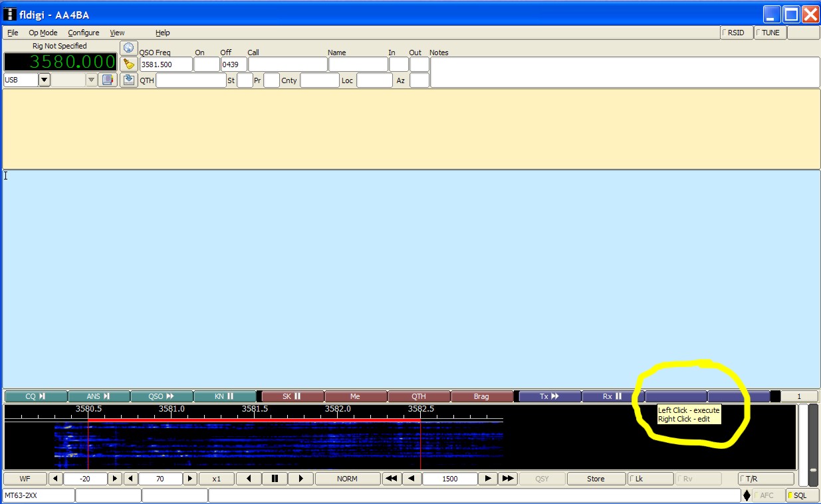Click the NORM waterfall speed button
Screen dimensions: 821x504
click(347, 479)
